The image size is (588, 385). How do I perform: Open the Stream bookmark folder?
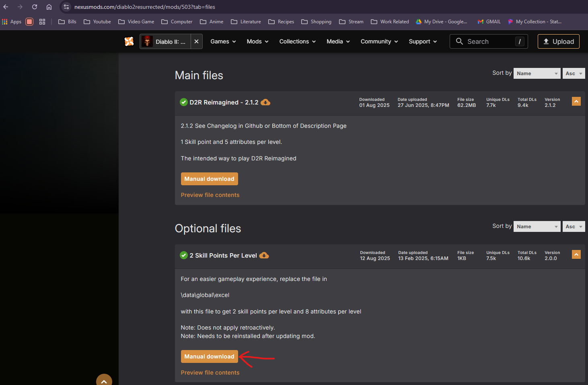point(351,22)
